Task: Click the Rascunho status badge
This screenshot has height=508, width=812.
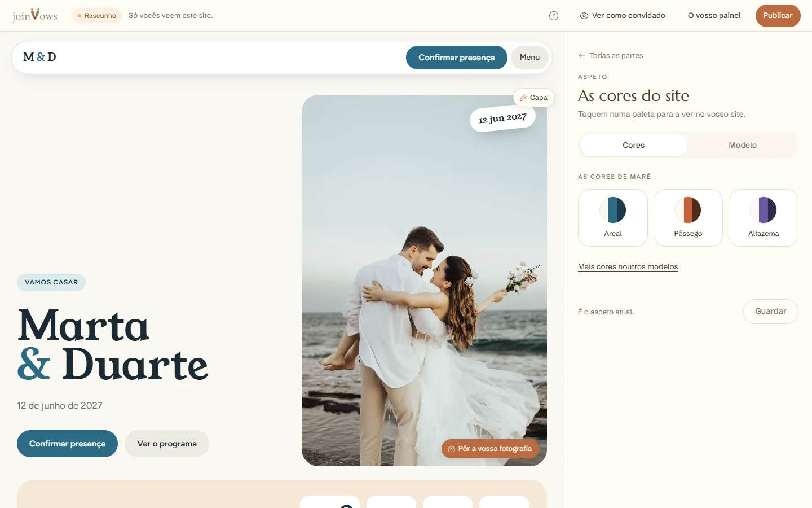Action: pos(97,16)
